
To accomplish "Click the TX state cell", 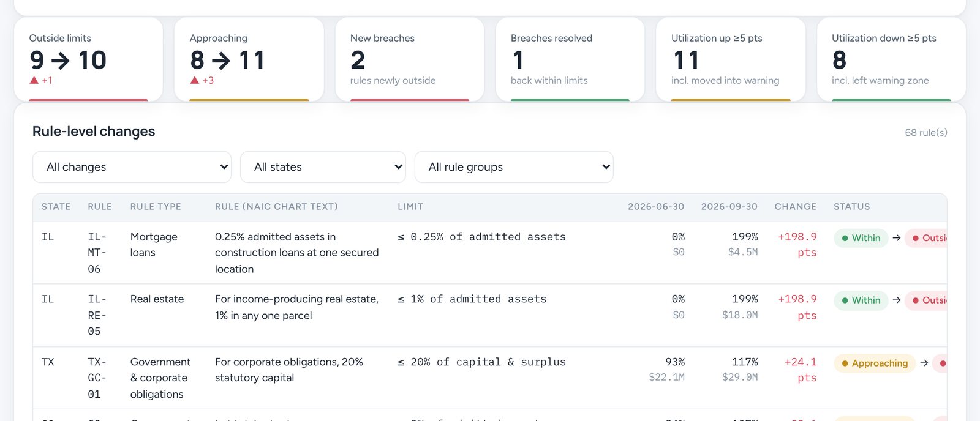I will [x=48, y=362].
